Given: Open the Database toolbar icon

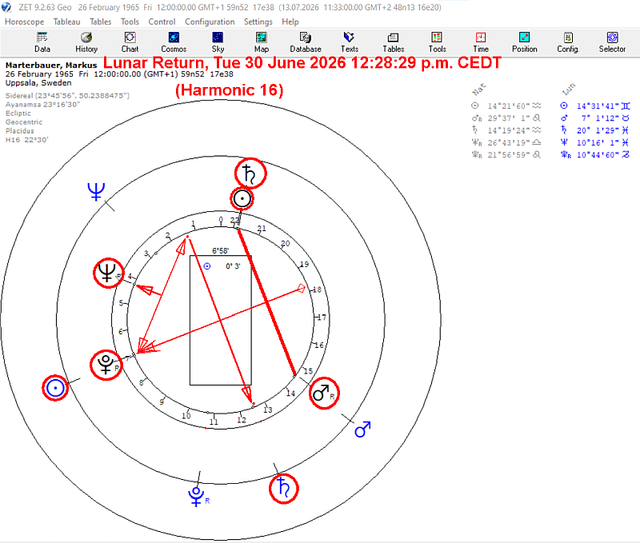Looking at the screenshot, I should [305, 42].
